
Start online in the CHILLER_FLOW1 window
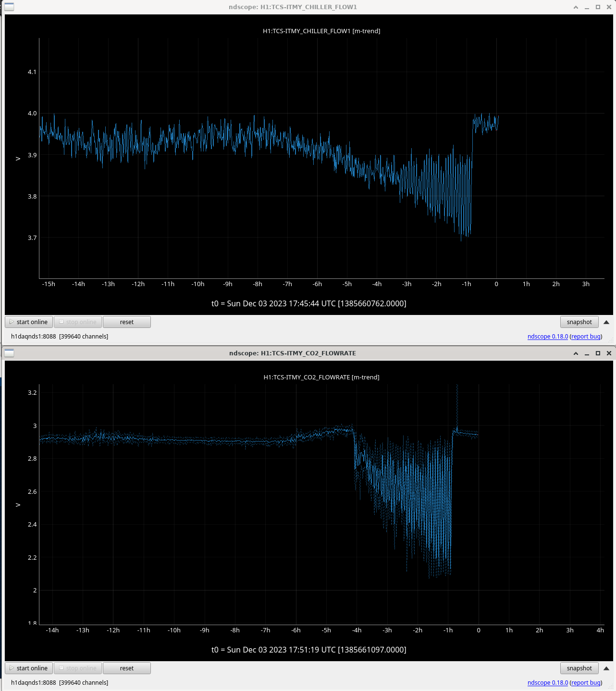click(x=29, y=322)
